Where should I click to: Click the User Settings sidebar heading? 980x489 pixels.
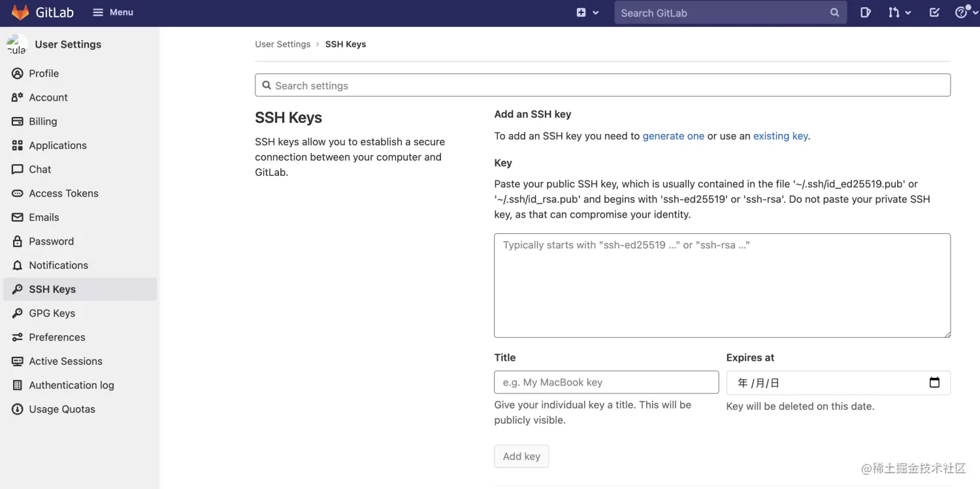68,44
